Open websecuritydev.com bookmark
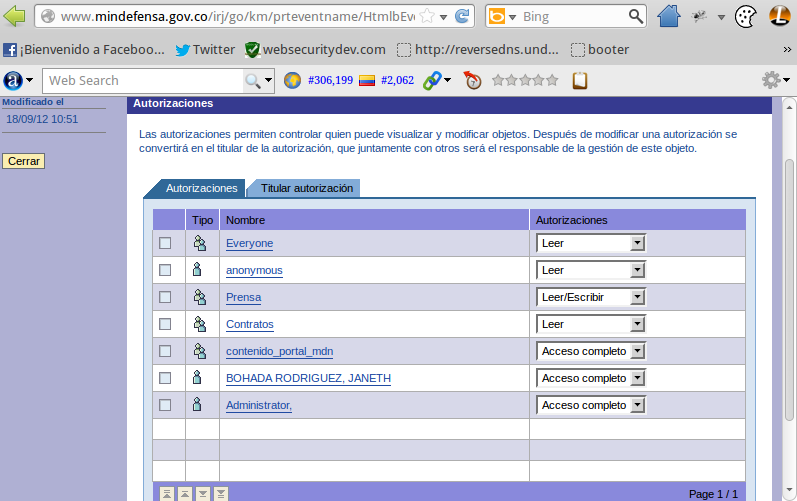Screen dimensions: 797x501 pos(315,50)
